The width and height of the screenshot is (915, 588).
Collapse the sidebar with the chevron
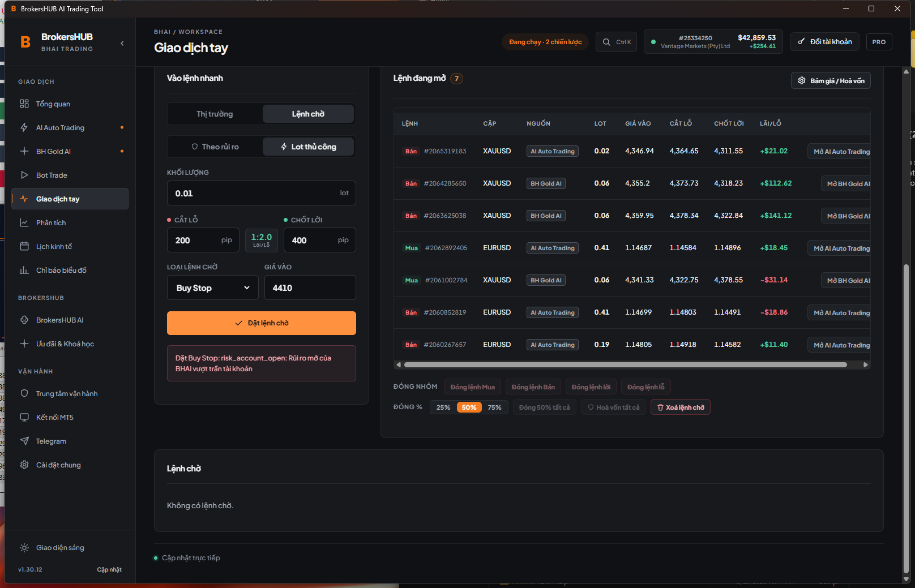coord(122,43)
